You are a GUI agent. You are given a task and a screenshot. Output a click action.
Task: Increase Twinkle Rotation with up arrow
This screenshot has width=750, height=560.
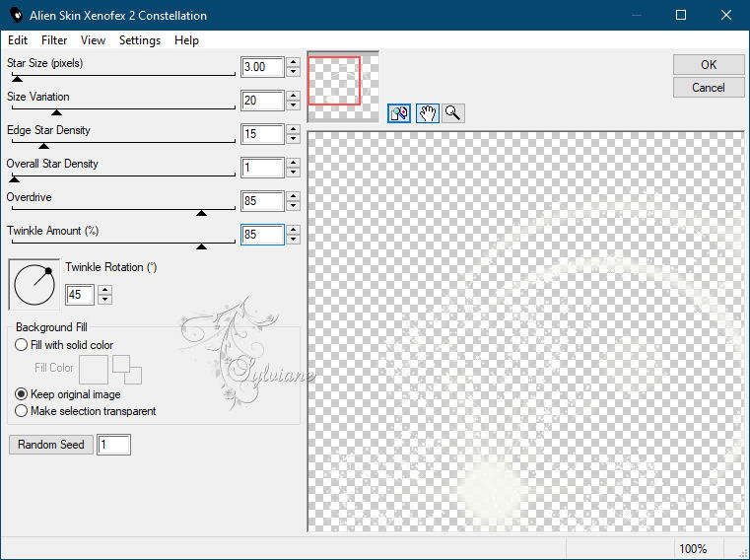[x=105, y=290]
